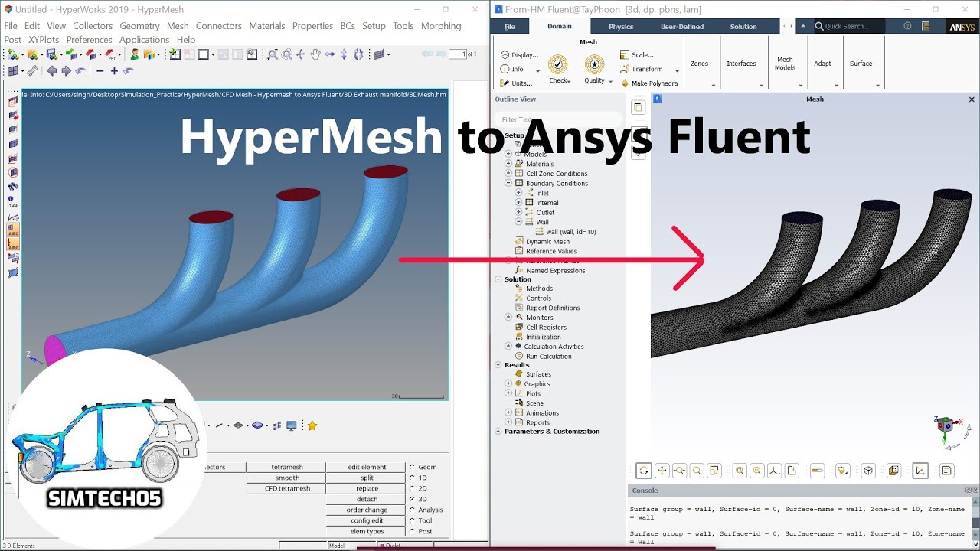Image resolution: width=980 pixels, height=551 pixels.
Task: Click the CFD tetramesh button in HyperMesh
Action: (287, 488)
